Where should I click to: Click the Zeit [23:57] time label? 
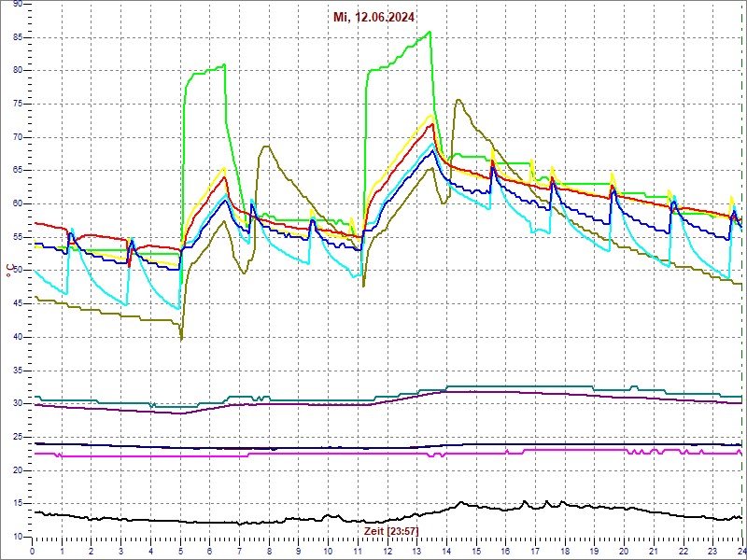click(389, 530)
